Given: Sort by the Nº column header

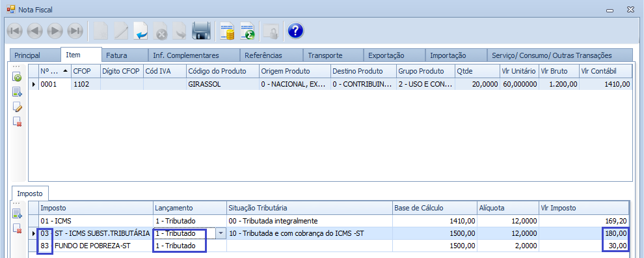Looking at the screenshot, I should (x=55, y=71).
